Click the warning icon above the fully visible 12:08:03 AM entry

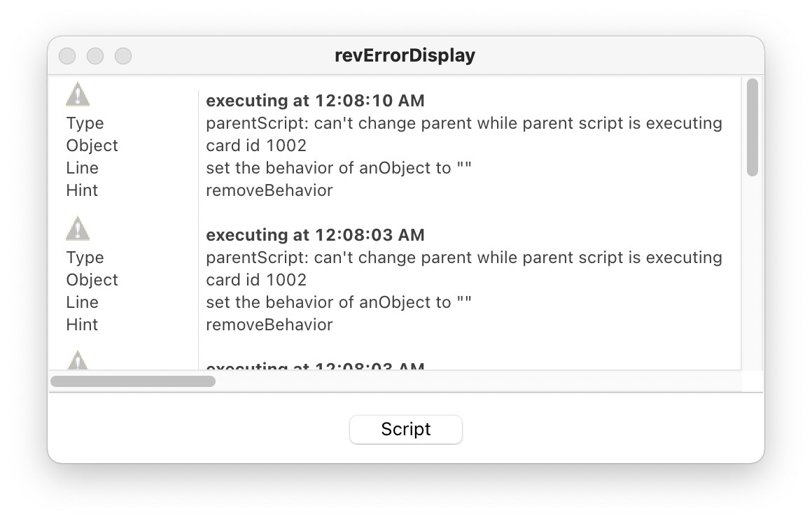coord(78,229)
